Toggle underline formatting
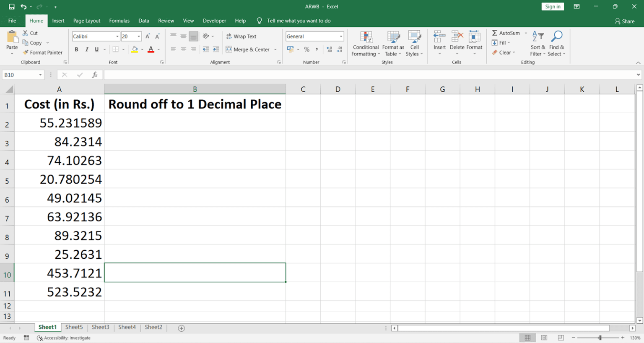 (96, 49)
